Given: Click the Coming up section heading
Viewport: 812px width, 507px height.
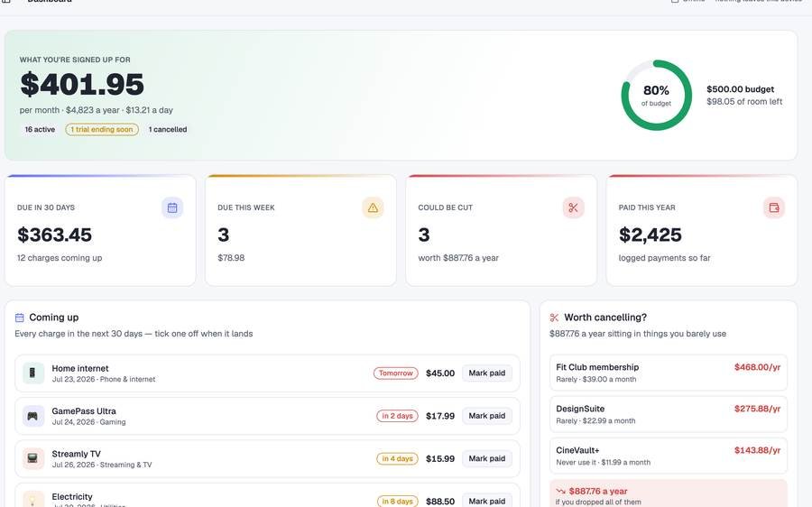Looking at the screenshot, I should click(54, 318).
